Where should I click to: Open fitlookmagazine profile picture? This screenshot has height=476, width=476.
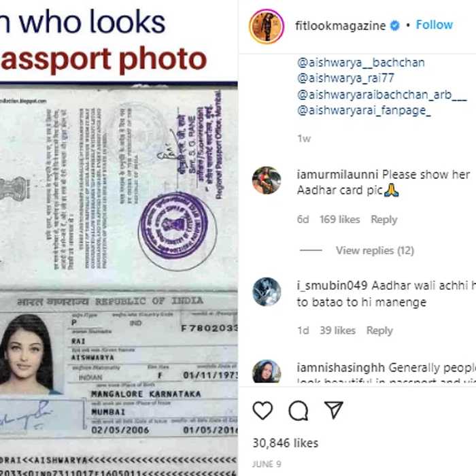coord(267,27)
